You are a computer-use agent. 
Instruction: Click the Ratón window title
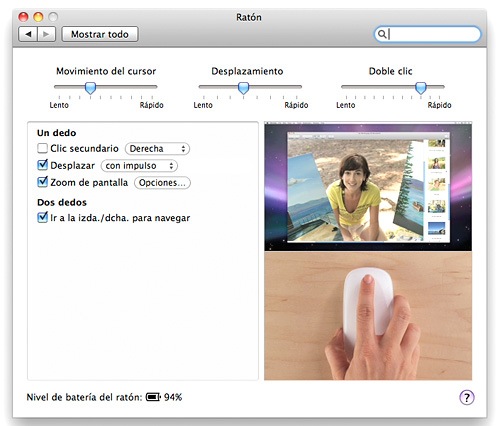[x=249, y=17]
